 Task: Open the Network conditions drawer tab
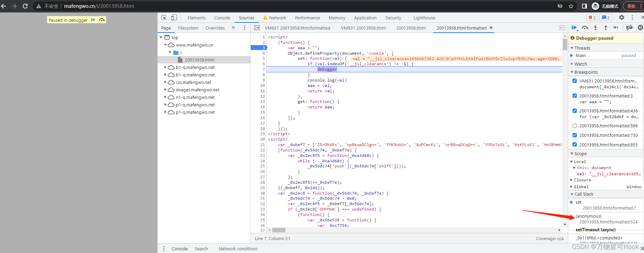coord(238,249)
